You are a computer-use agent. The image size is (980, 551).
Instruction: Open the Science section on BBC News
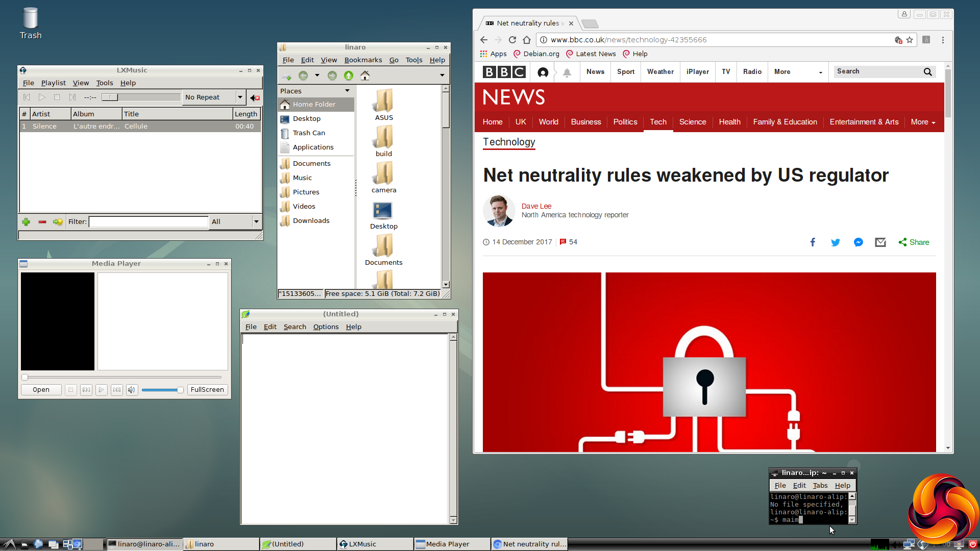[692, 122]
